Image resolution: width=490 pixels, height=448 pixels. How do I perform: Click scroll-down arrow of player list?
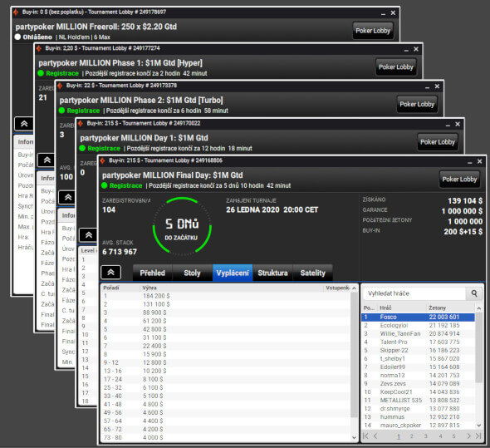coord(478,426)
